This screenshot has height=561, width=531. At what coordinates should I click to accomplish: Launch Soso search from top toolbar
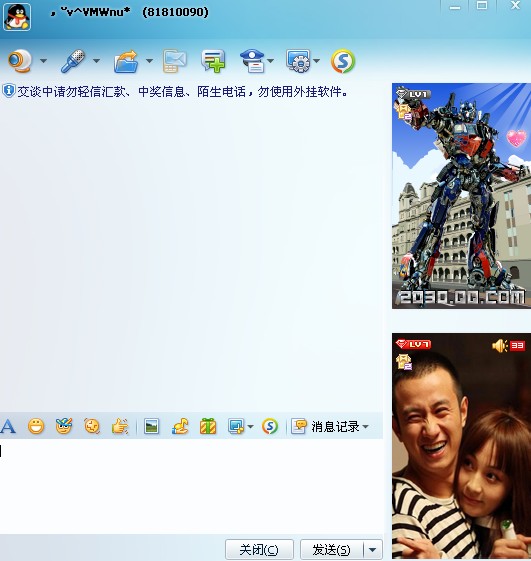(x=343, y=61)
